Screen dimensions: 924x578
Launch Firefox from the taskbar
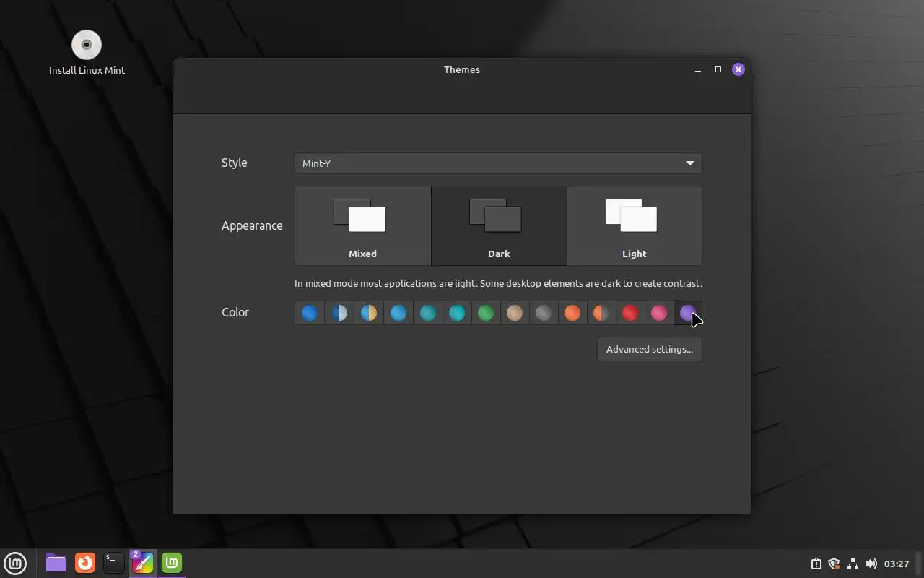pyautogui.click(x=85, y=563)
